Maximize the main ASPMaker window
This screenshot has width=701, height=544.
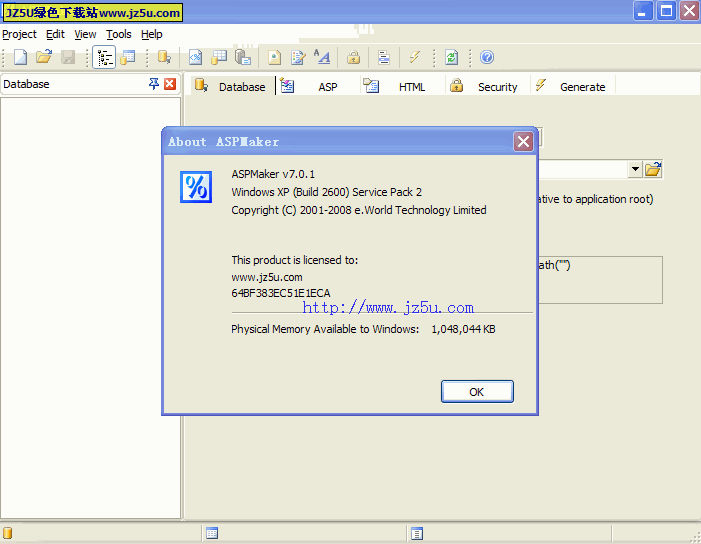coord(666,11)
